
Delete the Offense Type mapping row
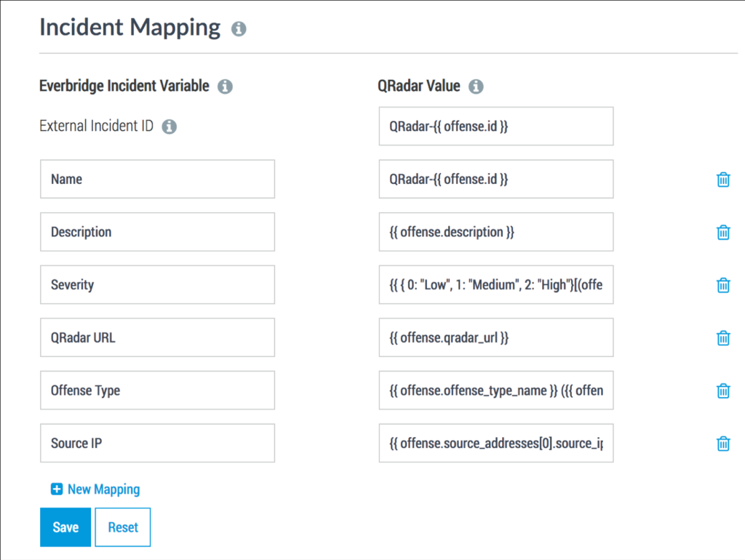coord(723,391)
